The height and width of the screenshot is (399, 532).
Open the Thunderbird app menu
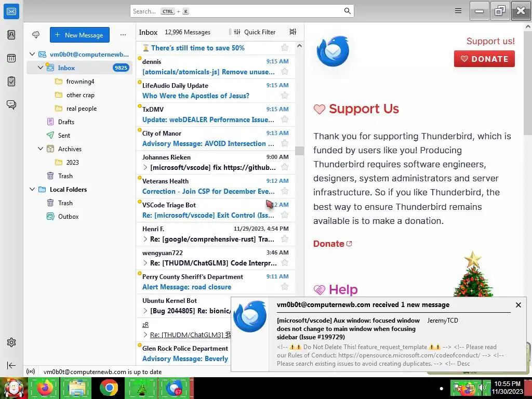click(x=458, y=11)
